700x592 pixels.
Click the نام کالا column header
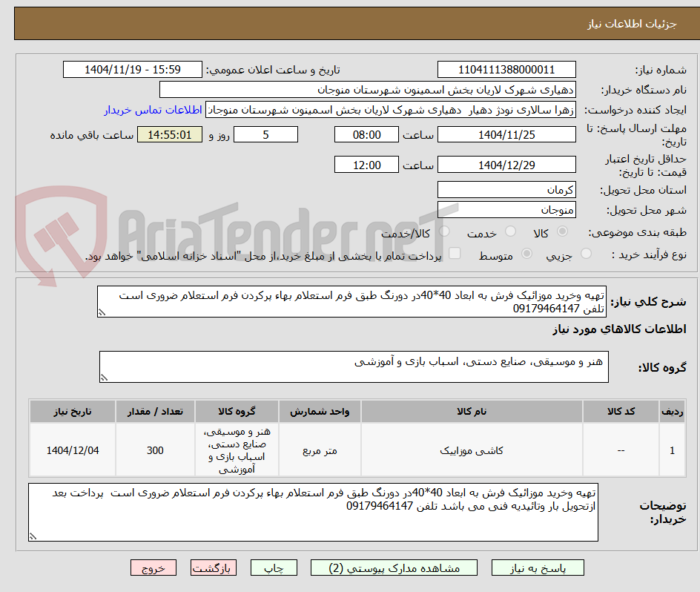472,412
